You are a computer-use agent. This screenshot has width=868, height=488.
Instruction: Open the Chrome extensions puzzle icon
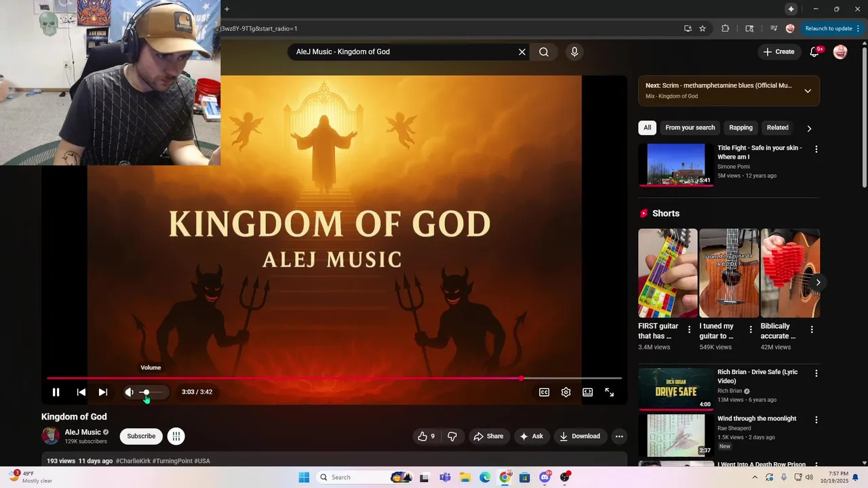pos(725,28)
